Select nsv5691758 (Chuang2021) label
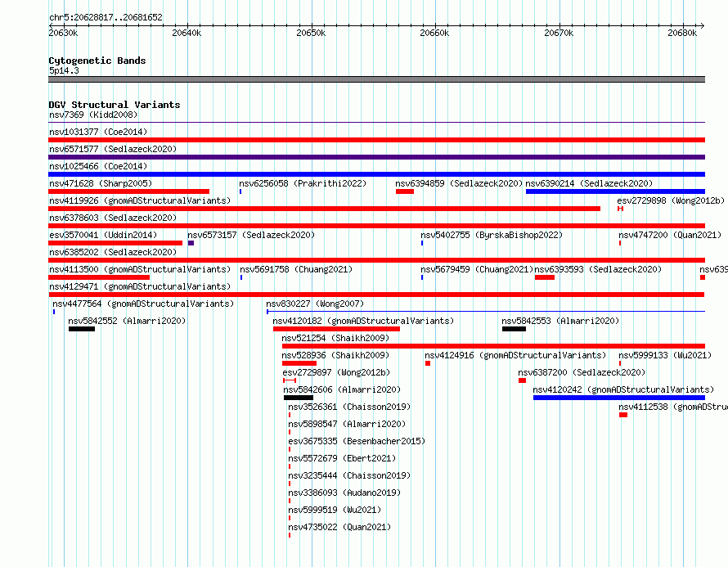 [x=296, y=269]
